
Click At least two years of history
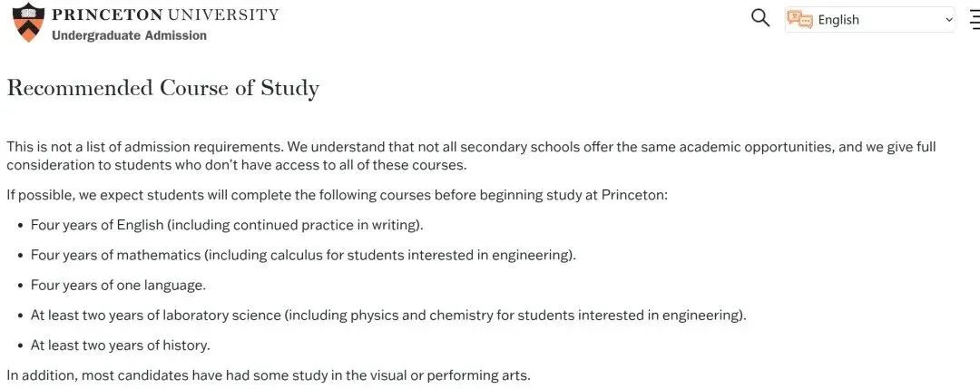[120, 345]
